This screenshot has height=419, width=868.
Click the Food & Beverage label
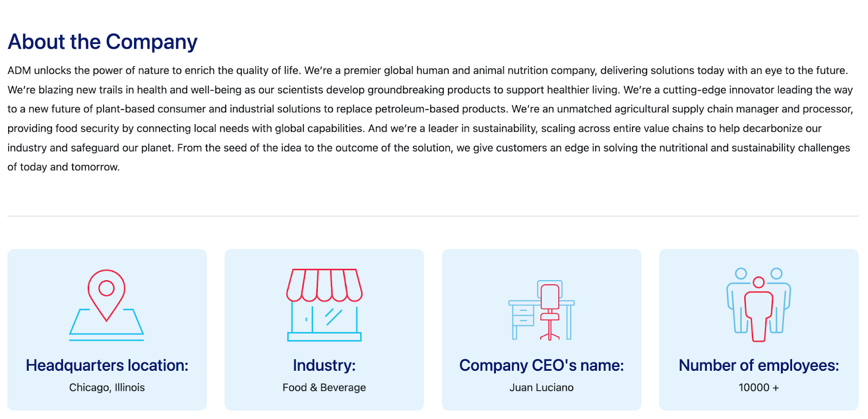324,388
